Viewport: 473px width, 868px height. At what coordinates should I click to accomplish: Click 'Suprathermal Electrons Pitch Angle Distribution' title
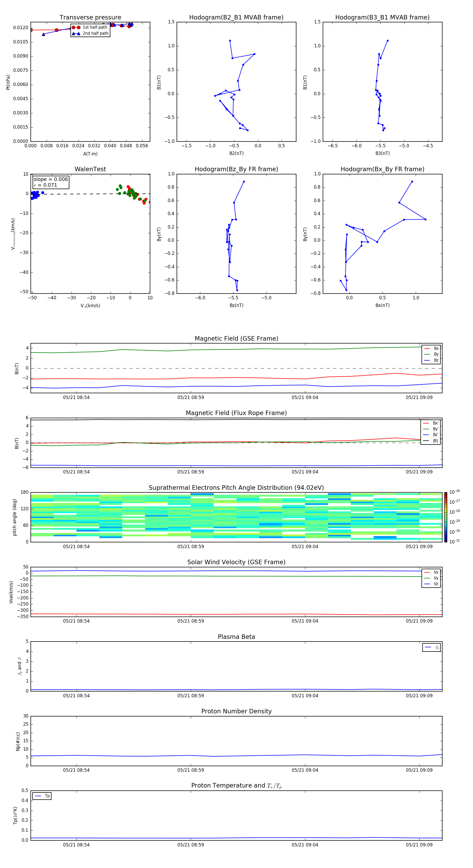pyautogui.click(x=236, y=488)
